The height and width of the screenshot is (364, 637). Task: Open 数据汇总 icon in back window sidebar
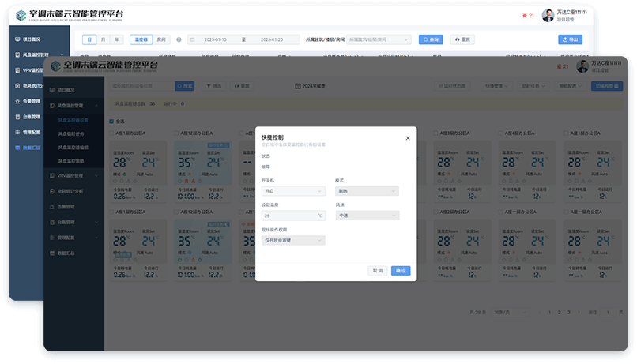pyautogui.click(x=17, y=148)
